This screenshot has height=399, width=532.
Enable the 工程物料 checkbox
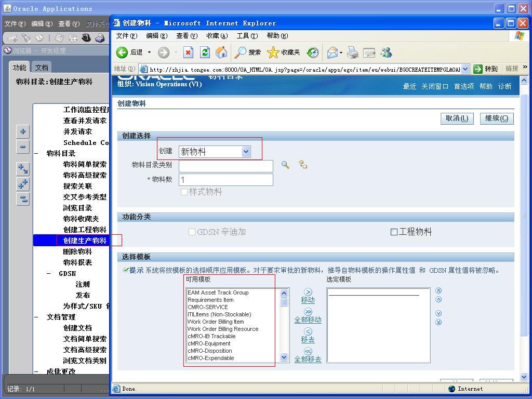[x=394, y=232]
